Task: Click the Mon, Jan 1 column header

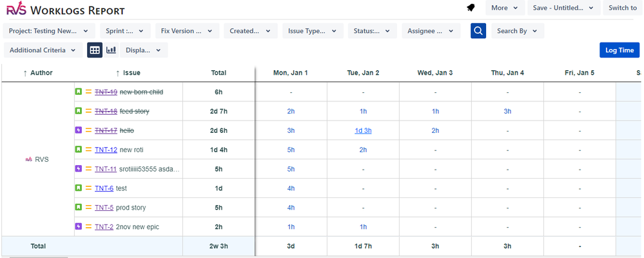Action: (x=291, y=73)
